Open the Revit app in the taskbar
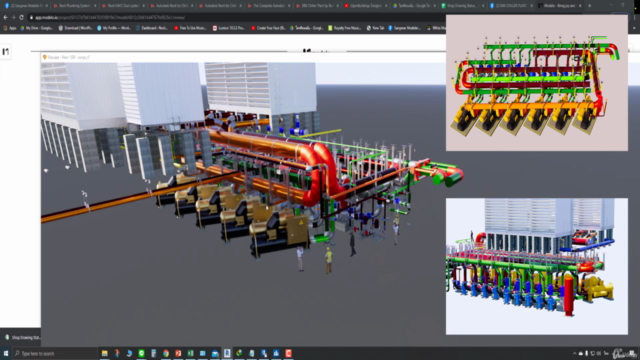Screen dimensions: 640x360 (x=227, y=353)
